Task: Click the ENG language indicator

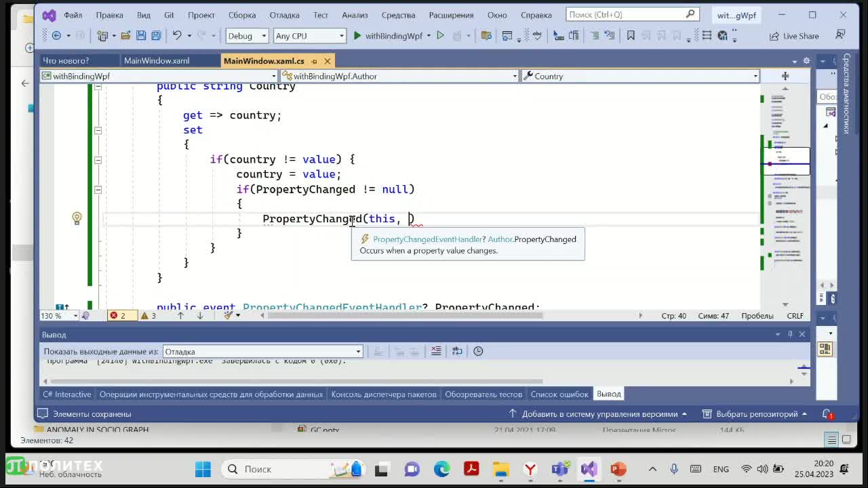Action: point(721,469)
